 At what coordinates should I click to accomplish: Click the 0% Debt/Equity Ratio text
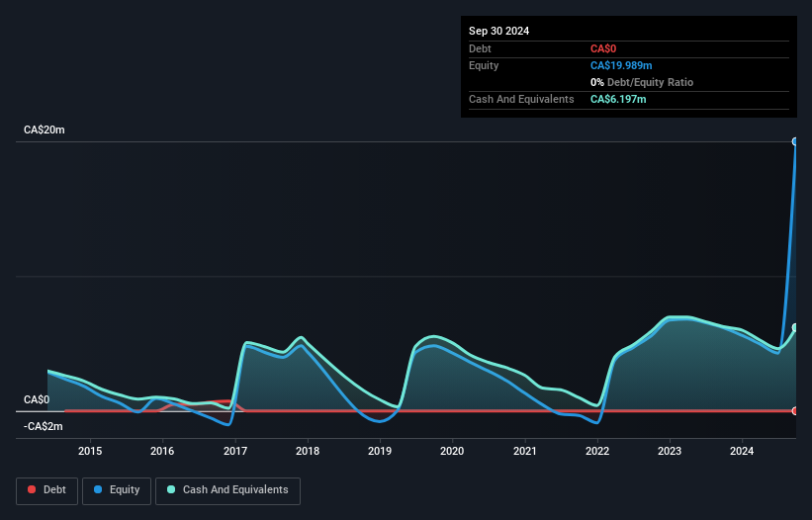click(642, 83)
